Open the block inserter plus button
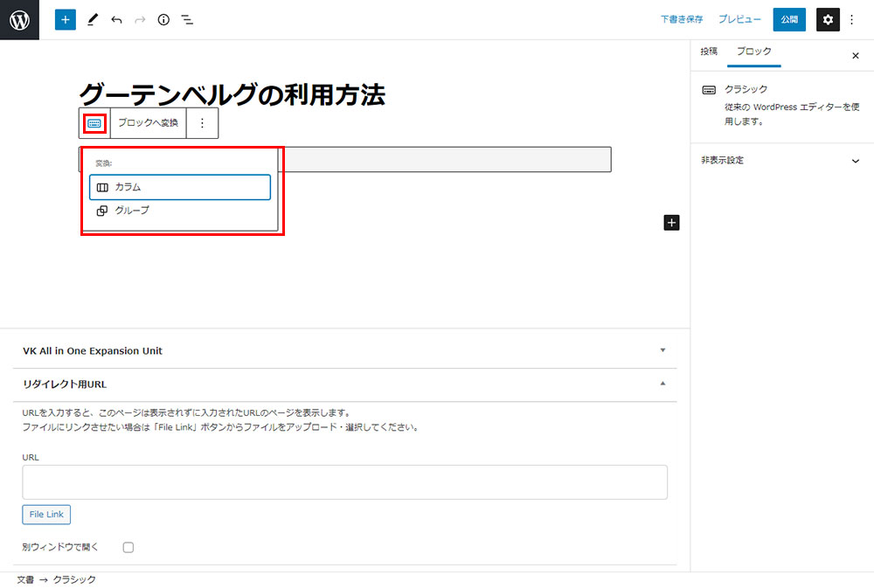This screenshot has height=588, width=874. [66, 19]
